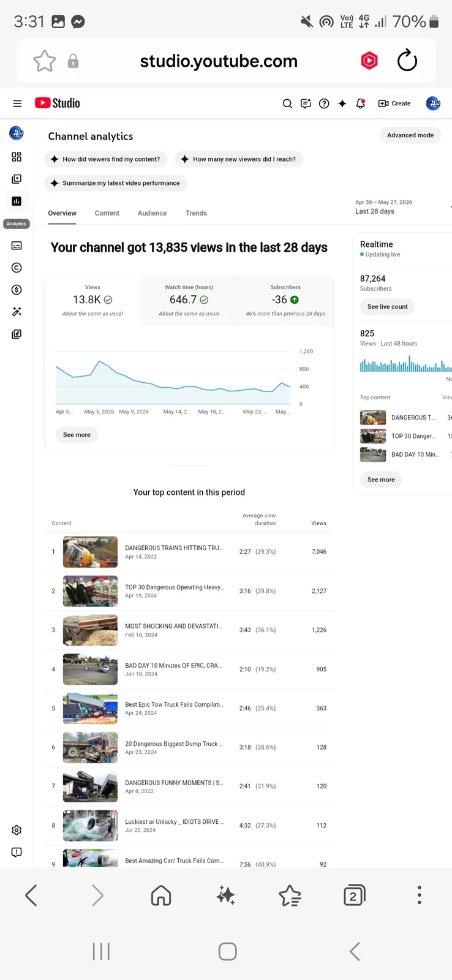Click 'Summarize my latest video performance' chip
452x980 pixels.
click(116, 183)
